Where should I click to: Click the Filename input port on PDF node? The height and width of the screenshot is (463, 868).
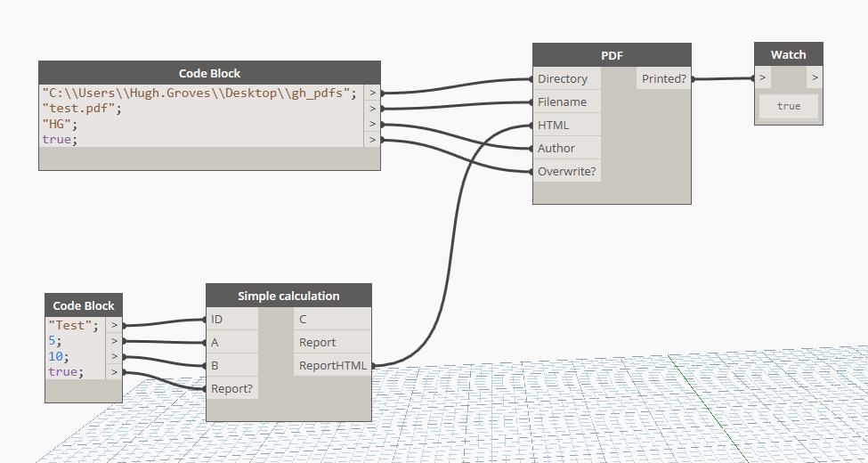pyautogui.click(x=567, y=102)
